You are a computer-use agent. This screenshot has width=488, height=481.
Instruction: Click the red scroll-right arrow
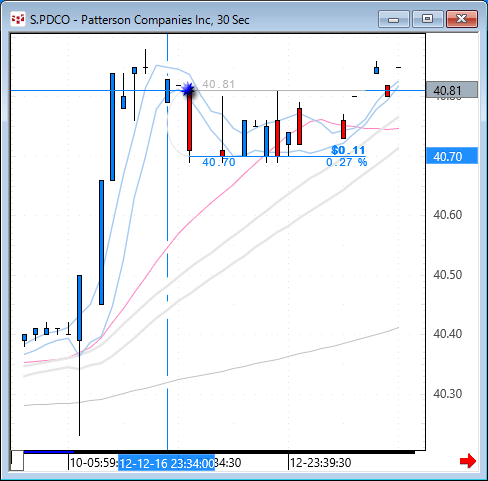[x=468, y=461]
